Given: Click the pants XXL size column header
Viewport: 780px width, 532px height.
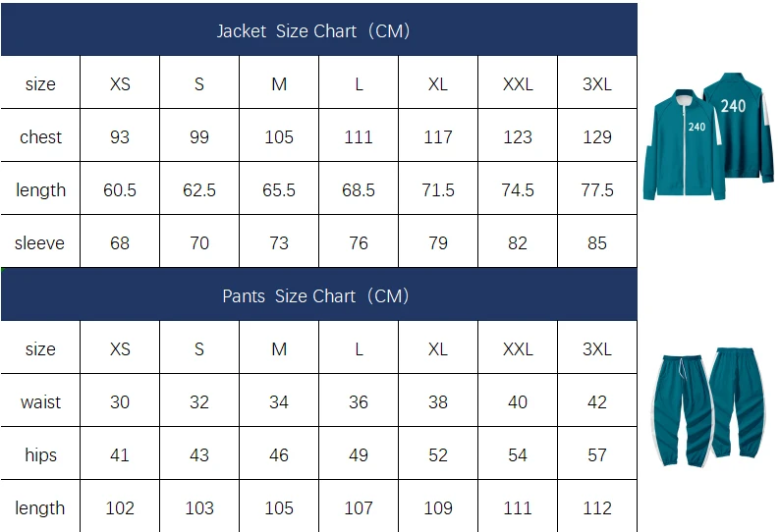Looking at the screenshot, I should click(x=518, y=349).
